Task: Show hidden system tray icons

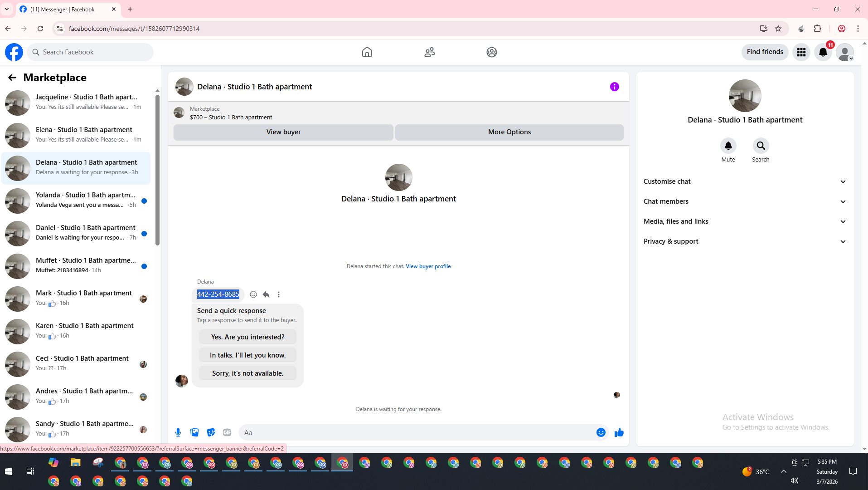Action: pos(784,472)
